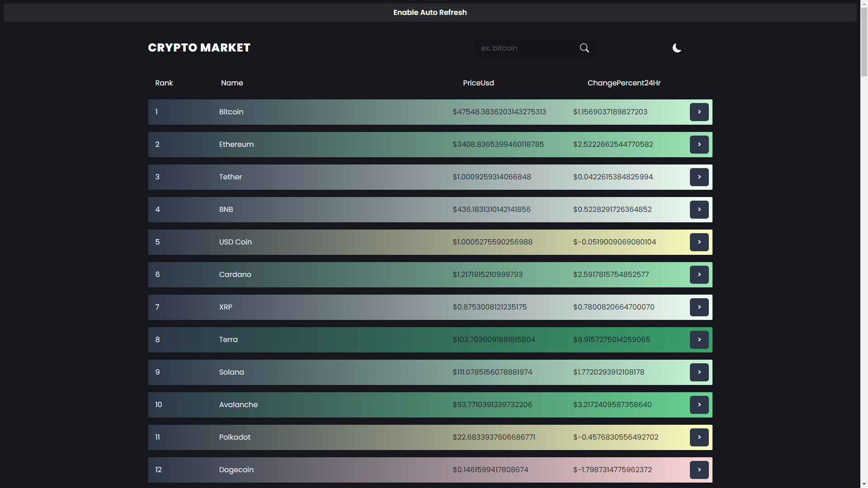Select the Bitcoin name cell

tap(231, 112)
